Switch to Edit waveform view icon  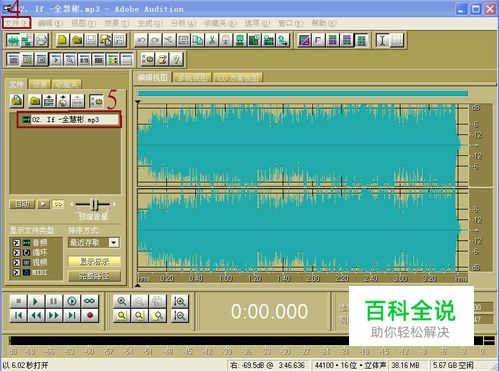13,41
